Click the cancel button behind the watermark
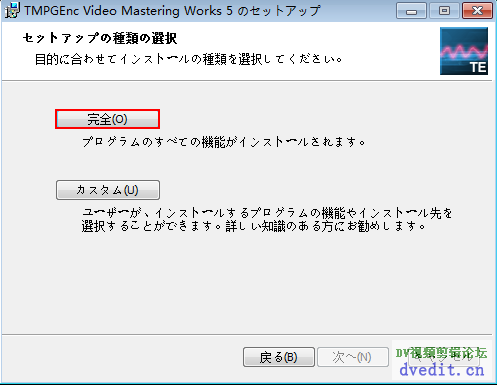 pyautogui.click(x=444, y=357)
